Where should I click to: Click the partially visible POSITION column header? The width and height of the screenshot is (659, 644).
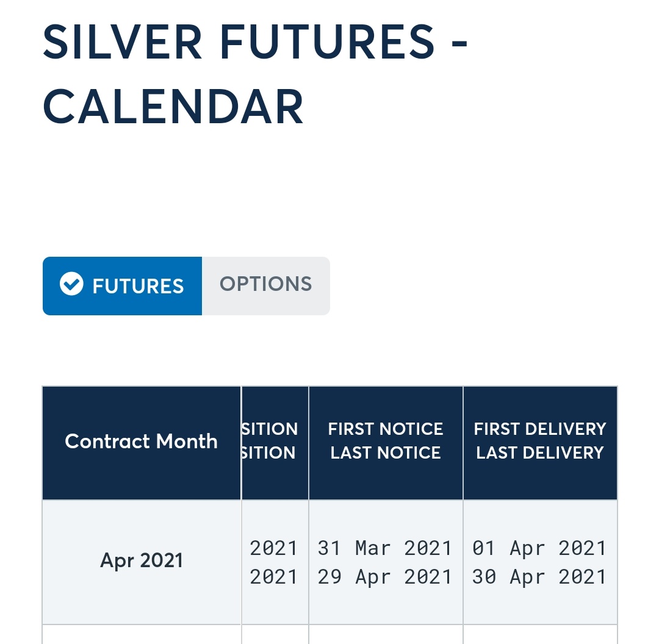(x=275, y=442)
